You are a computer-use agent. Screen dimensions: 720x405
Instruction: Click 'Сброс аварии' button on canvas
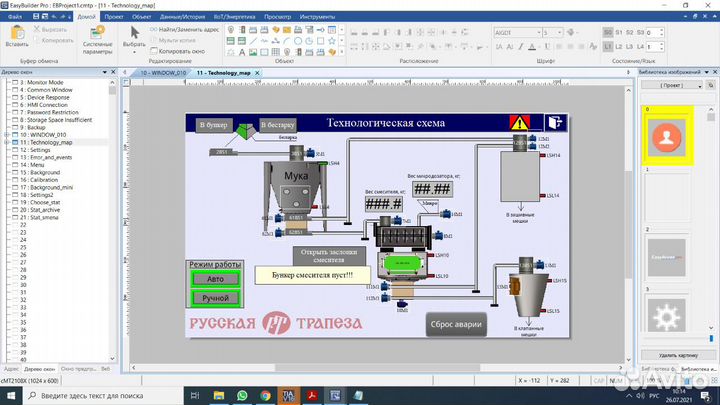[456, 324]
